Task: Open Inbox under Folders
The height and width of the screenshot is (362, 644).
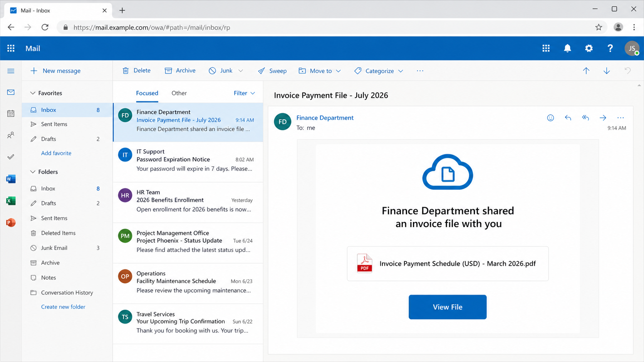Action: (x=67, y=189)
